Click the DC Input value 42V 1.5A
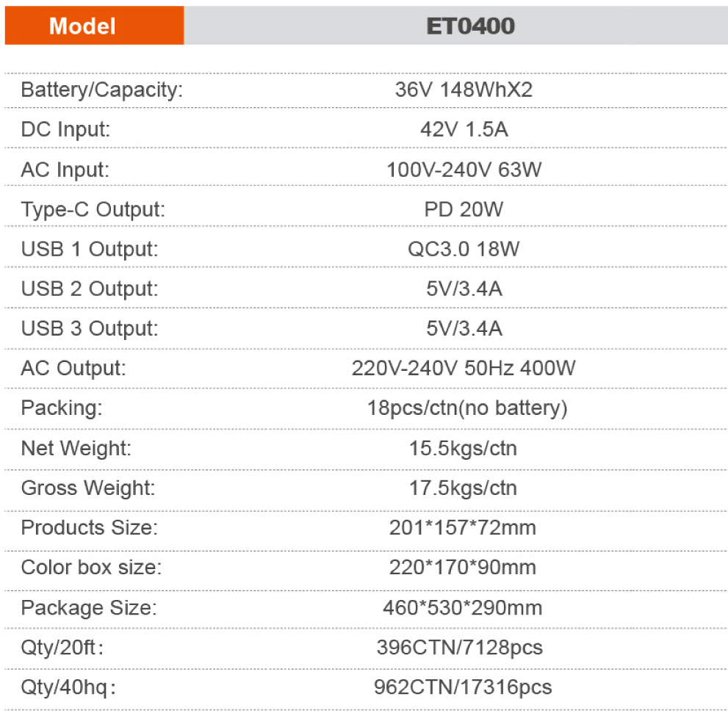728x716 pixels. 464,129
